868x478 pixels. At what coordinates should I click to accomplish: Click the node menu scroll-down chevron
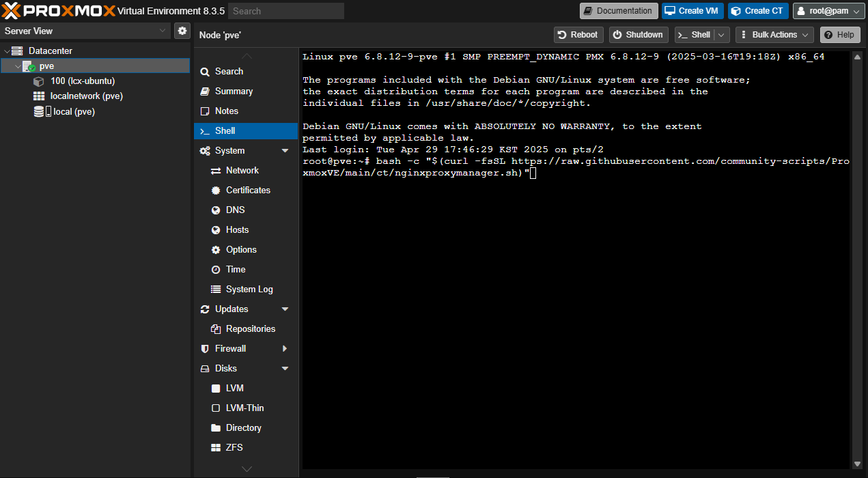point(247,469)
